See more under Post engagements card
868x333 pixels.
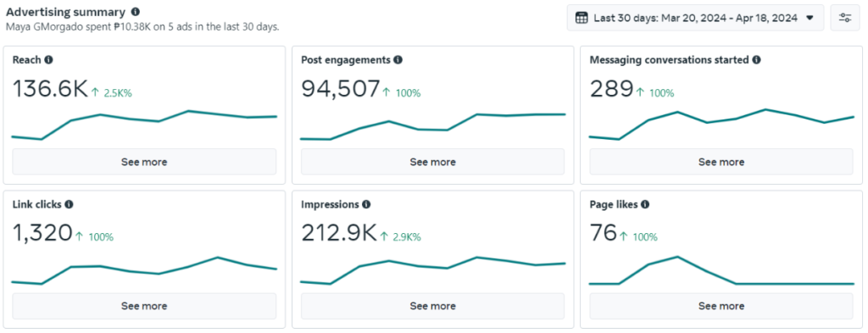click(432, 162)
